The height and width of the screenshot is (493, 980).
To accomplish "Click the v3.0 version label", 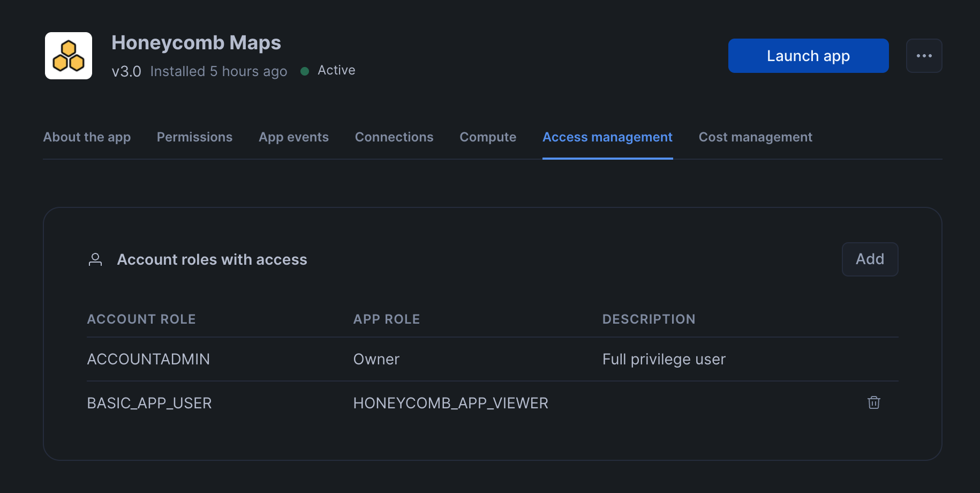I will (126, 71).
